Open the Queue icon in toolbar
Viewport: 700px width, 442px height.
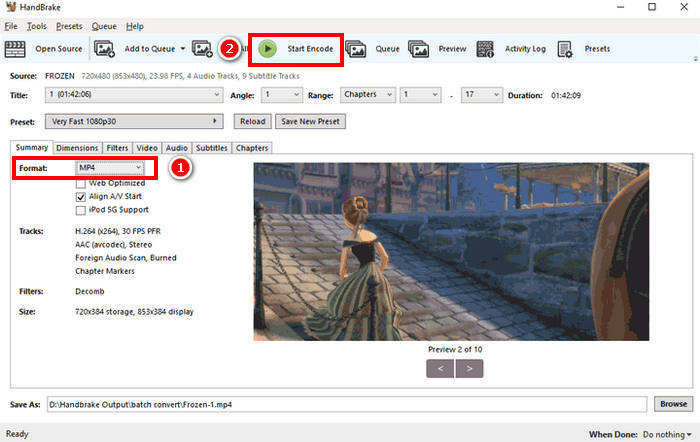[x=355, y=48]
